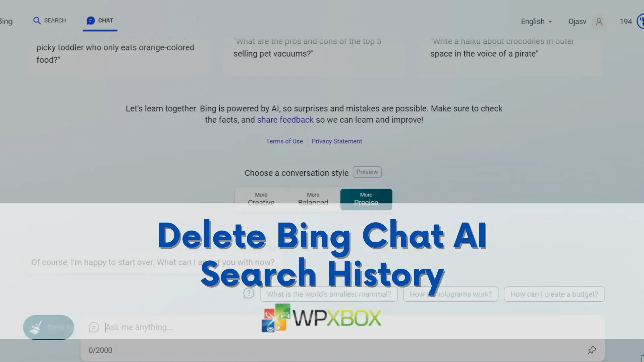This screenshot has height=362, width=644.
Task: Click the Bing Chat icon in header
Action: pyautogui.click(x=91, y=20)
